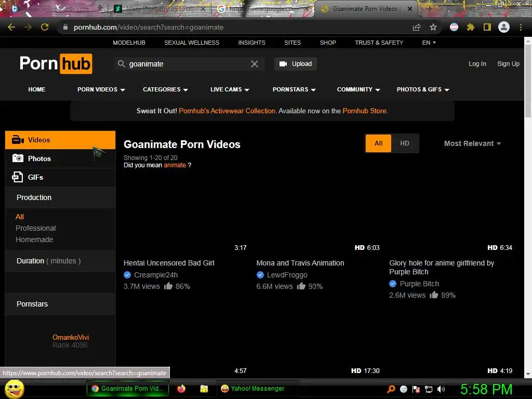Open a new tab with plus button
This screenshot has height=399, width=532.
tap(429, 9)
